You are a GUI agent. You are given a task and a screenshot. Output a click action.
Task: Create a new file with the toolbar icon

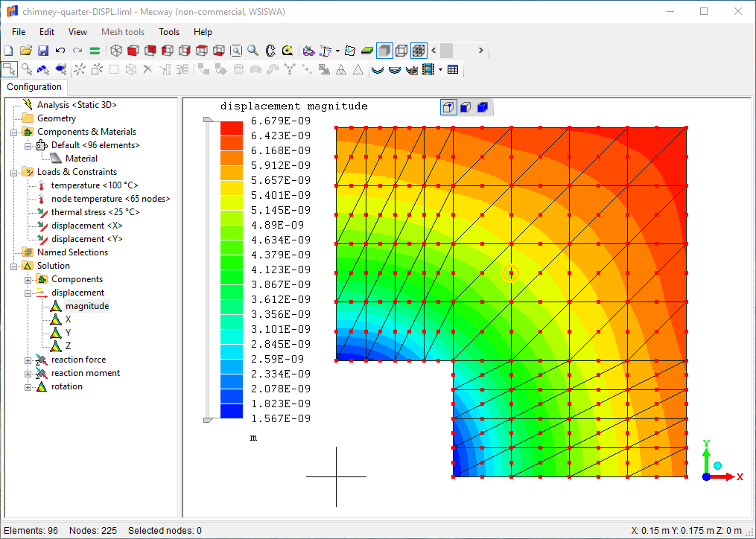point(9,51)
